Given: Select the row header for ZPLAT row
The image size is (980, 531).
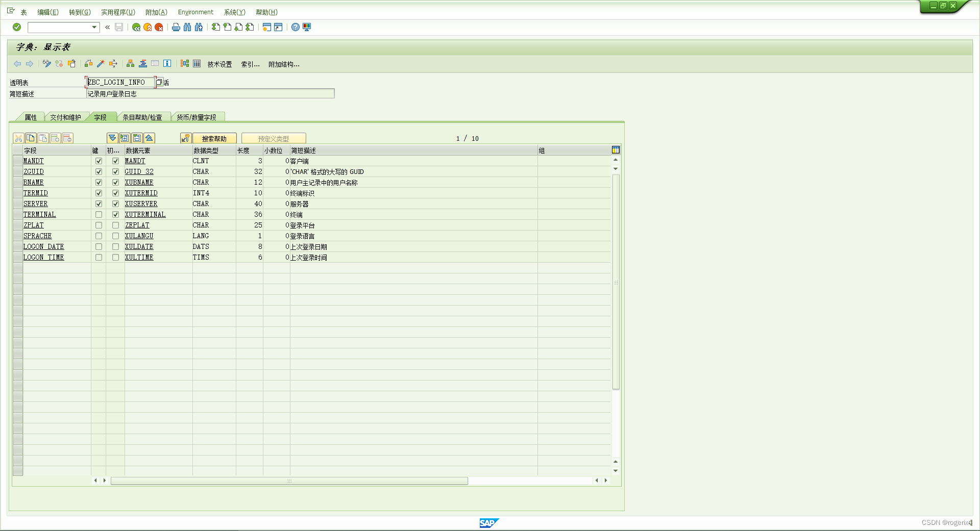Looking at the screenshot, I should pos(18,225).
